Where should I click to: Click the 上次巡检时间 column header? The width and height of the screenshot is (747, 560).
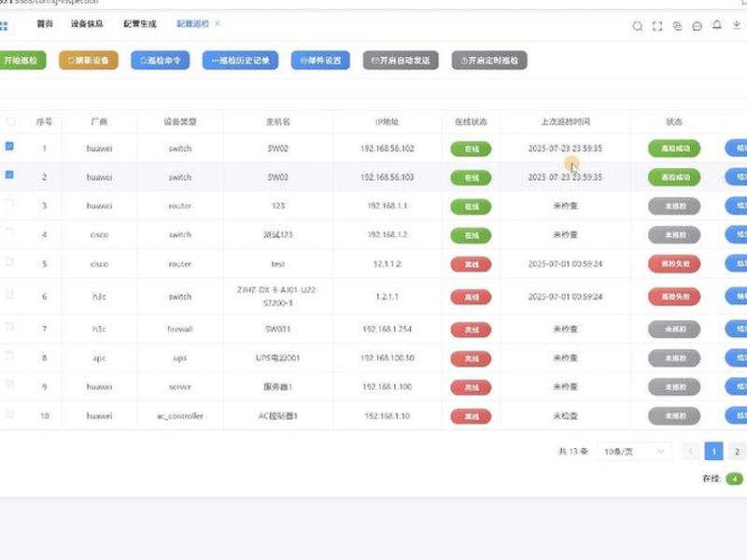click(566, 122)
